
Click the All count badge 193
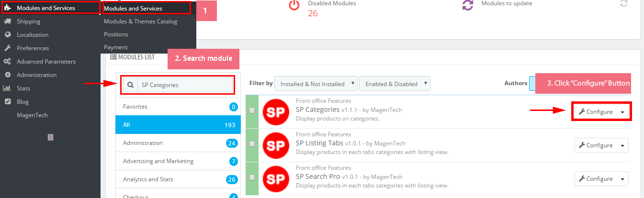[x=230, y=125]
